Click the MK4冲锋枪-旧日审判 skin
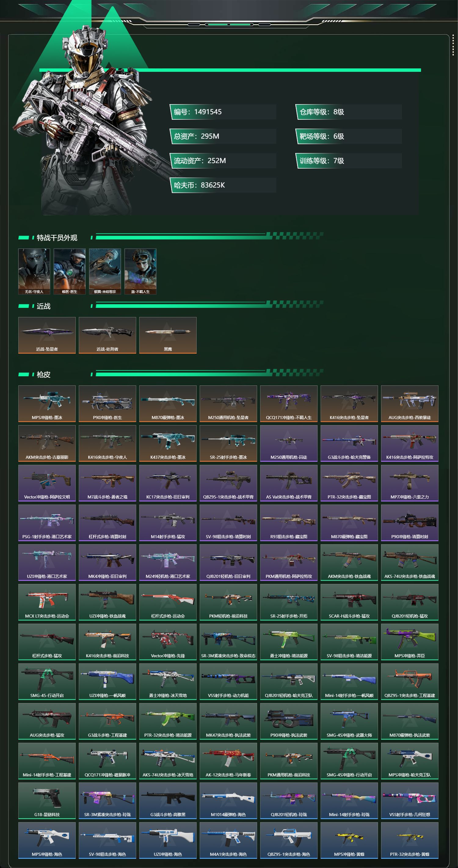 click(x=107, y=563)
